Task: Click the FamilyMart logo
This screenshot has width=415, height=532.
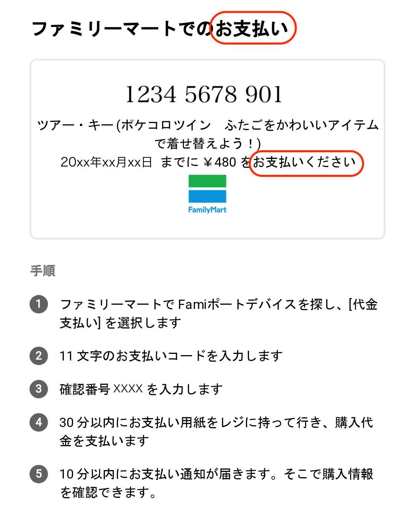Action: coord(207,194)
